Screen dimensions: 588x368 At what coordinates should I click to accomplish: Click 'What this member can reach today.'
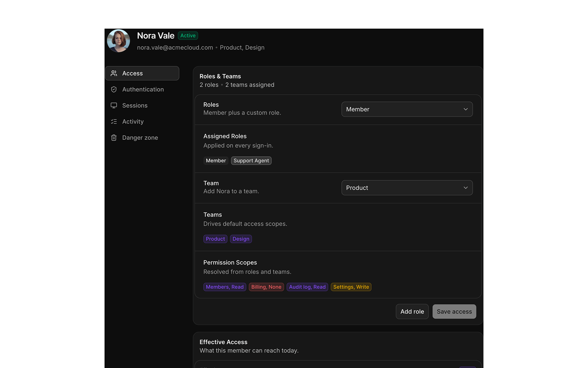(x=249, y=351)
